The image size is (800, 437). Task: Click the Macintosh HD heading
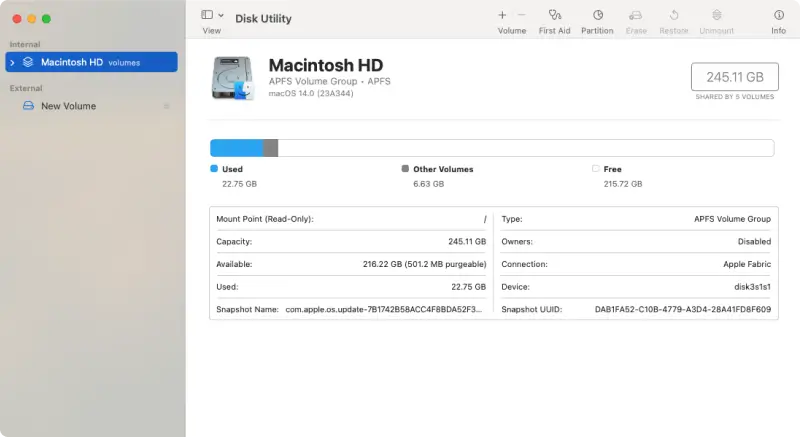[326, 65]
